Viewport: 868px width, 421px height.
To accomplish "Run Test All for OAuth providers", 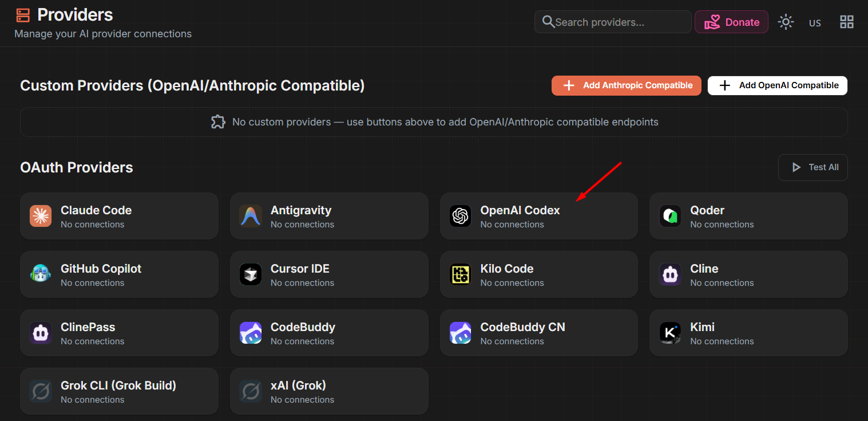I will 813,167.
